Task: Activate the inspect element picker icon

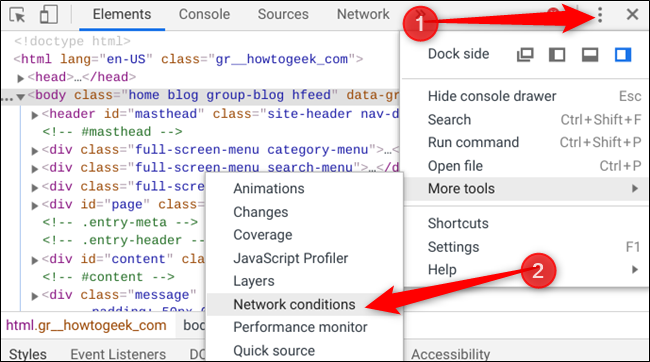Action: point(17,15)
